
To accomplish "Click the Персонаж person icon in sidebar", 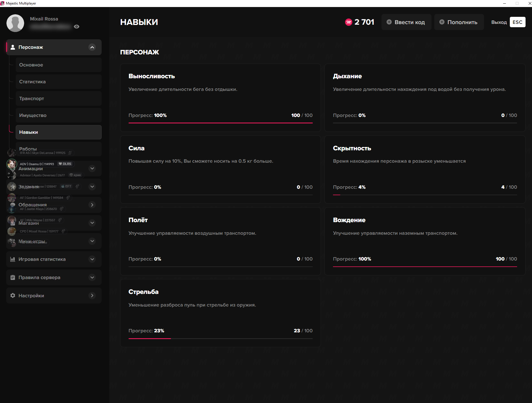I will click(13, 47).
